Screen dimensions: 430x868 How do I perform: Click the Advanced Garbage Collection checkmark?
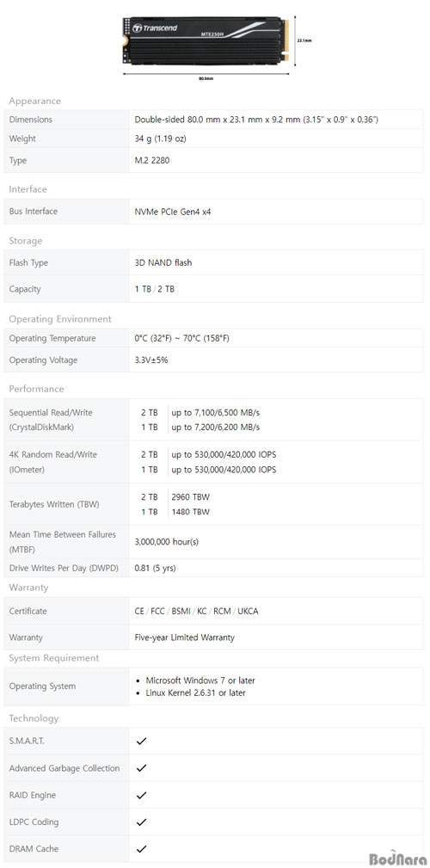141,768
